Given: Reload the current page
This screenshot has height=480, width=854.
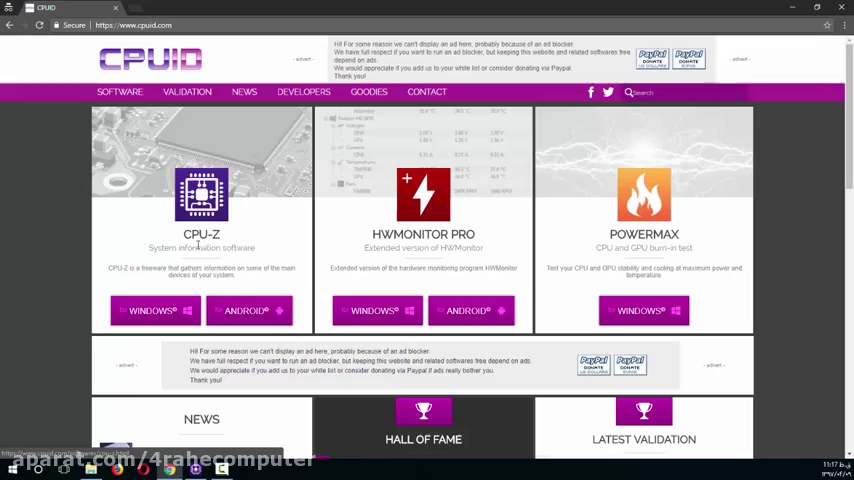Looking at the screenshot, I should 39,25.
